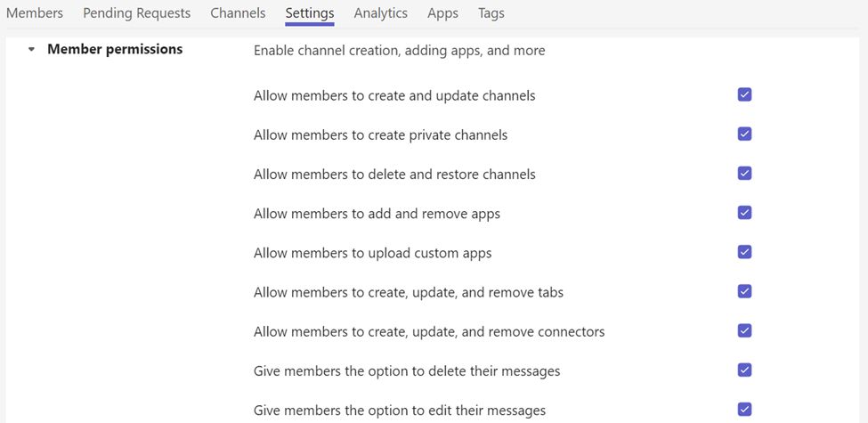868x423 pixels.
Task: Click 'Allow members to create and update channels' label
Action: pyautogui.click(x=394, y=96)
